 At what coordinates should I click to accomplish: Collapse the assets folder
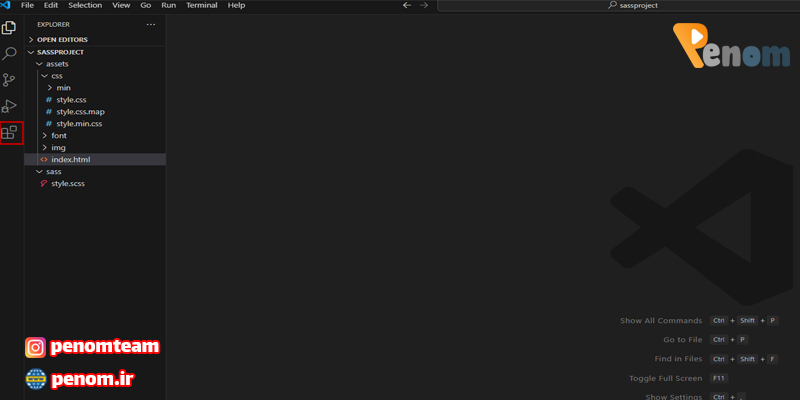pyautogui.click(x=57, y=64)
